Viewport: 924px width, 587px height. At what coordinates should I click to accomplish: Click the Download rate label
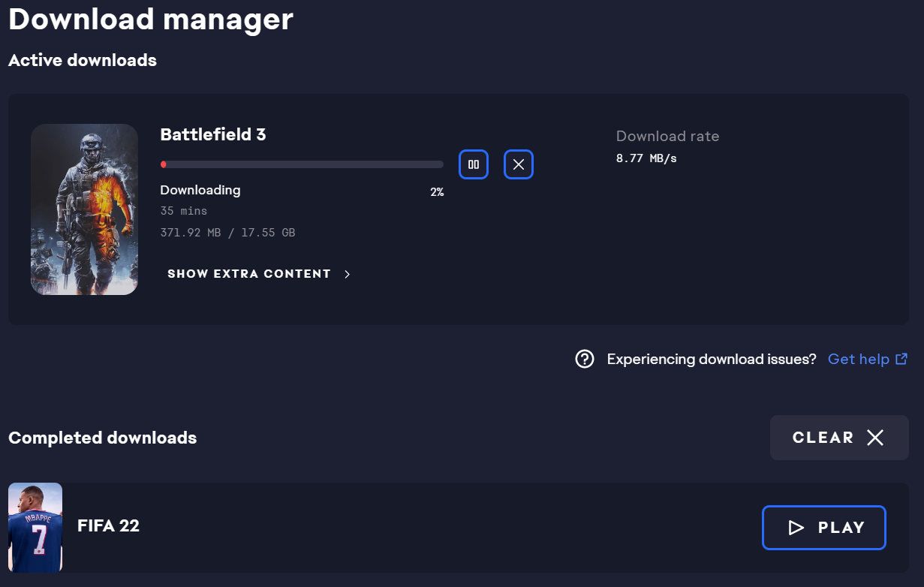click(x=668, y=136)
